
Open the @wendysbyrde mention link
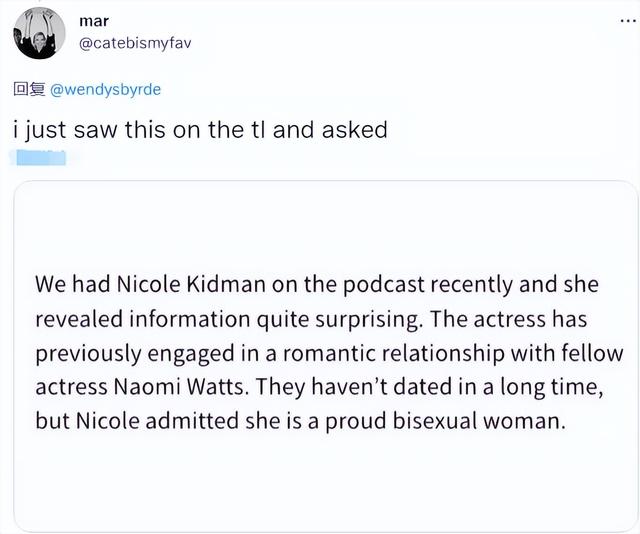pyautogui.click(x=105, y=89)
